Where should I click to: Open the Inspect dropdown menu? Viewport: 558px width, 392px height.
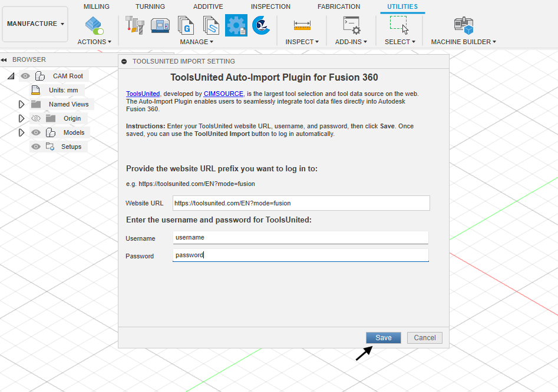click(302, 42)
